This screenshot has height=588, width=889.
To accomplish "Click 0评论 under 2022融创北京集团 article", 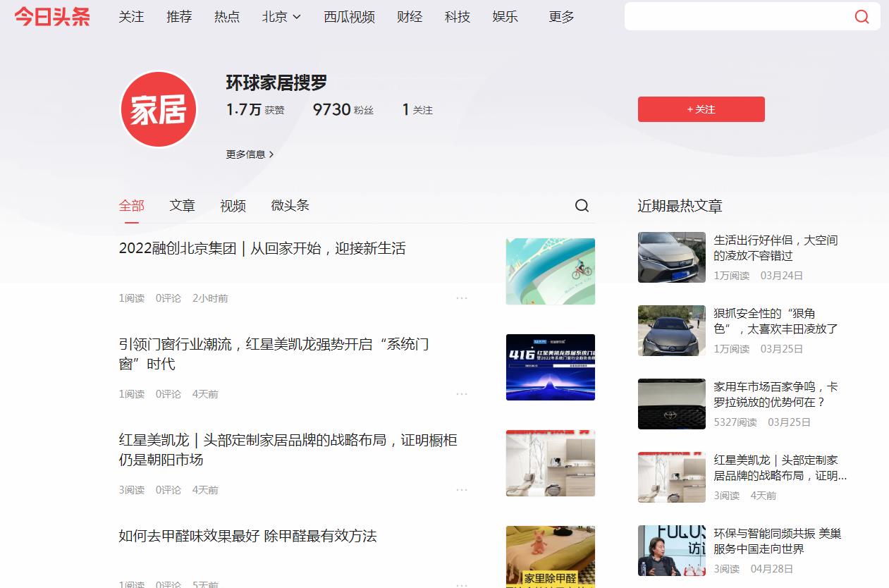I will click(168, 298).
